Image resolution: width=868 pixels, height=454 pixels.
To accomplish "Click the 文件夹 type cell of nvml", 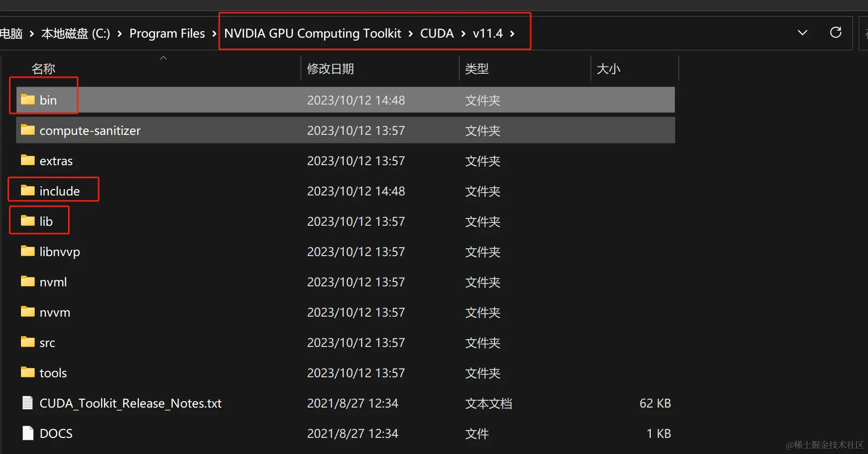I will point(483,282).
